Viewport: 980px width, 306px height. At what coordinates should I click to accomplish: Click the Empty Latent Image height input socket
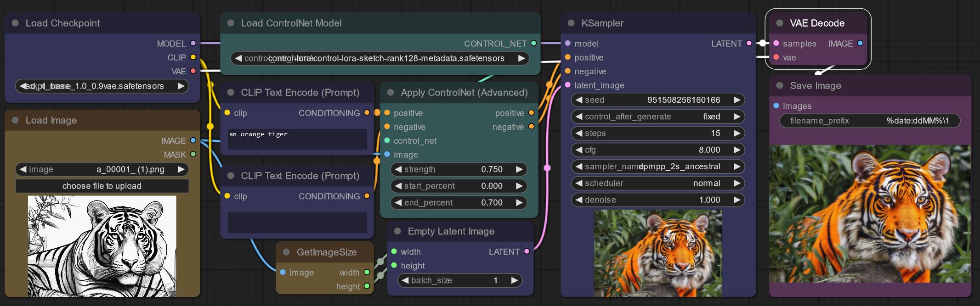(394, 265)
